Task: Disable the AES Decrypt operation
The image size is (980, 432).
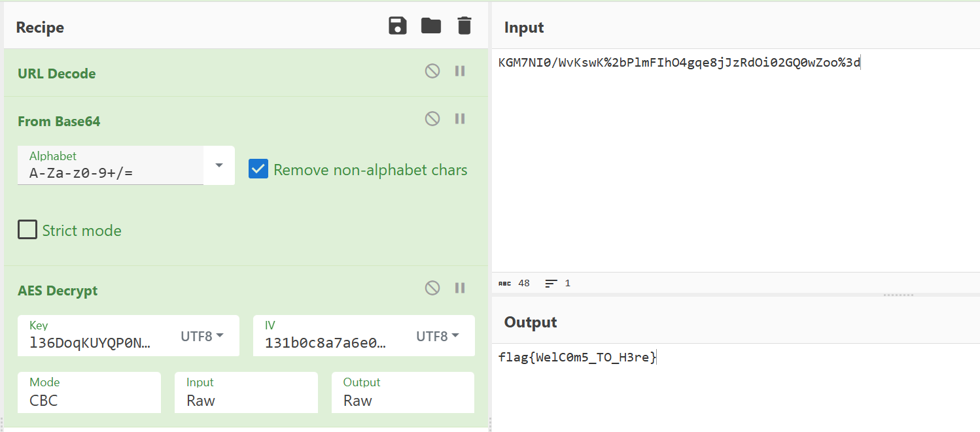Action: [x=432, y=288]
